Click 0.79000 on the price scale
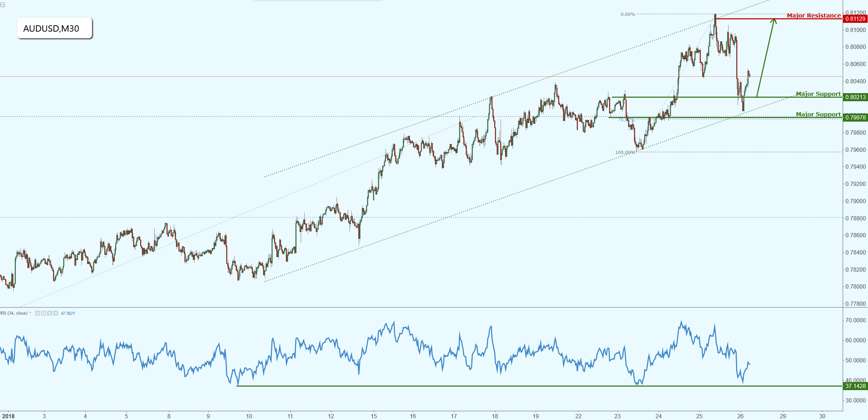This screenshot has width=868, height=420. pyautogui.click(x=855, y=201)
